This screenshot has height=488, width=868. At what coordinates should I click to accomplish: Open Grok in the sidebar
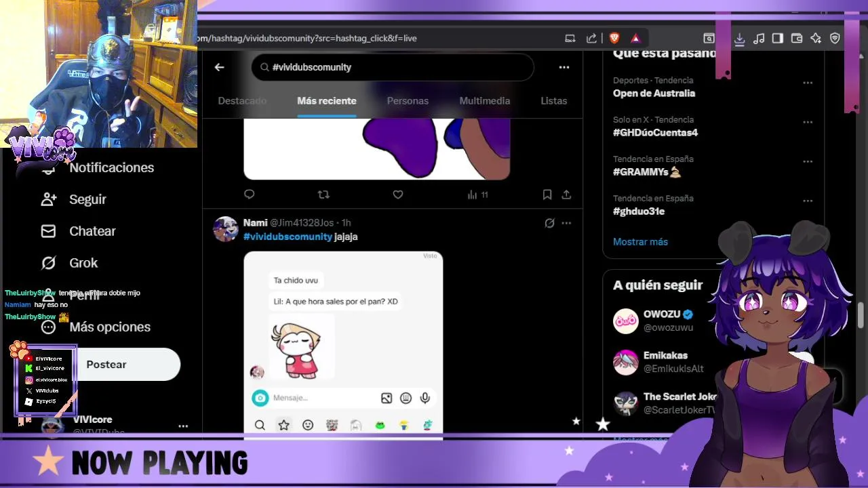69,263
